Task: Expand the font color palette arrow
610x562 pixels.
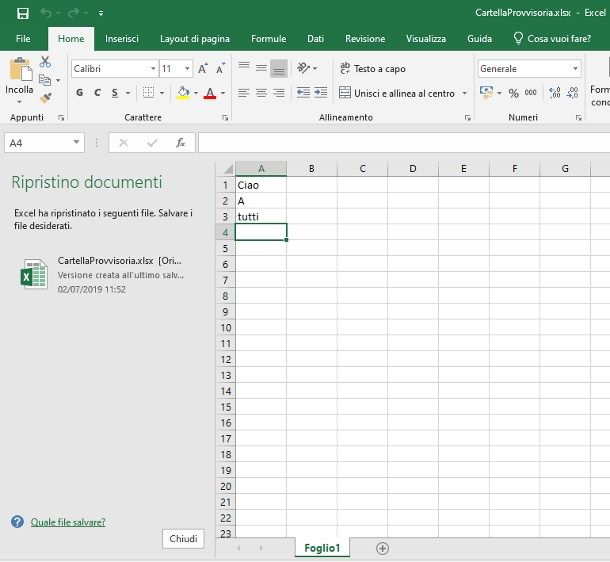Action: [223, 93]
